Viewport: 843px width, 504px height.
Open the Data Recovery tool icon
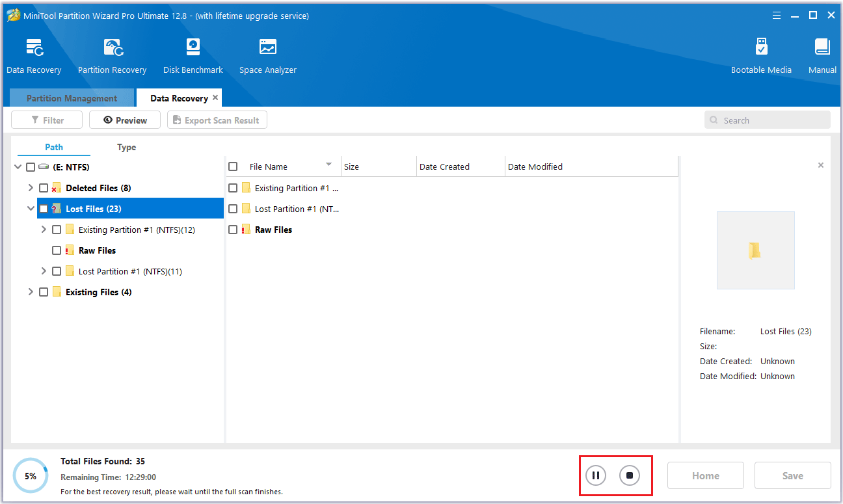(34, 49)
